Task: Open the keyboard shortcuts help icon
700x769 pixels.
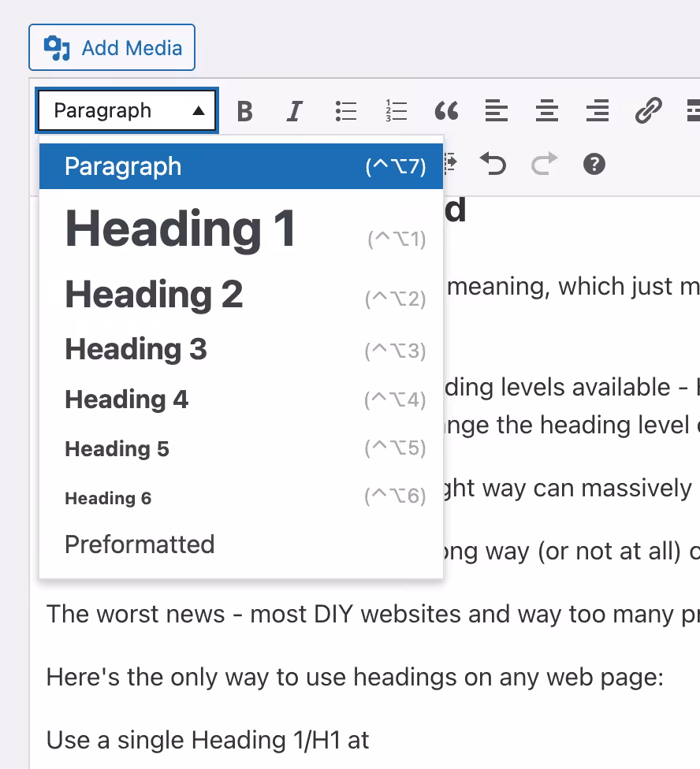Action: click(x=594, y=164)
